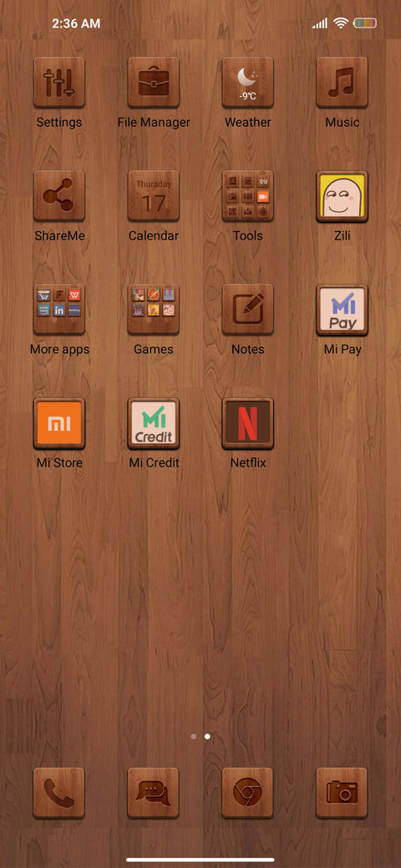
Task: Open the Camera app in dock
Action: tap(342, 793)
